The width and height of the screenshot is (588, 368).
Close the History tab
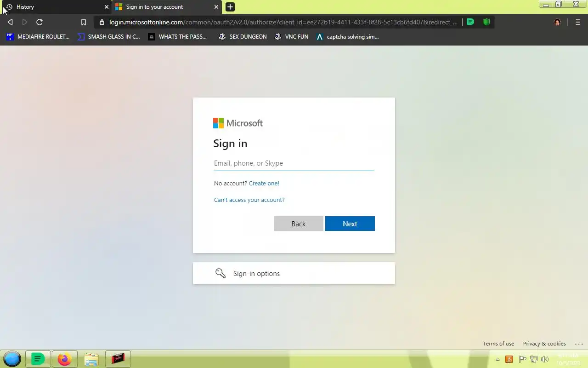tap(107, 7)
